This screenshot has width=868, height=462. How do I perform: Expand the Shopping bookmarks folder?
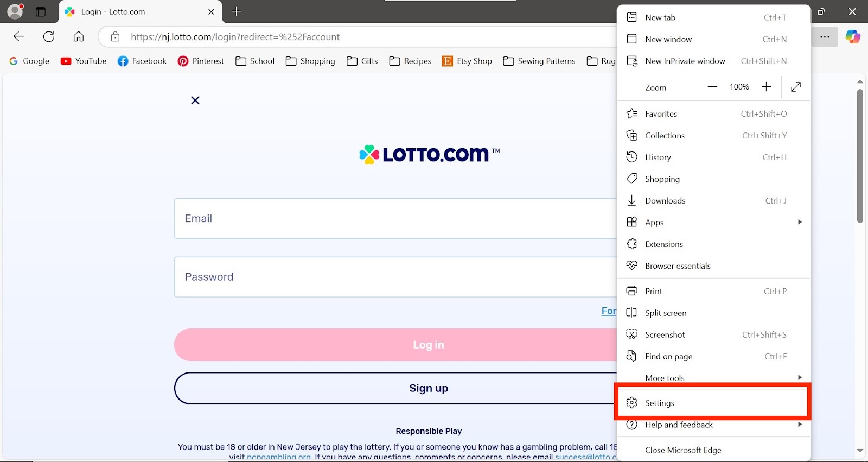pos(310,61)
